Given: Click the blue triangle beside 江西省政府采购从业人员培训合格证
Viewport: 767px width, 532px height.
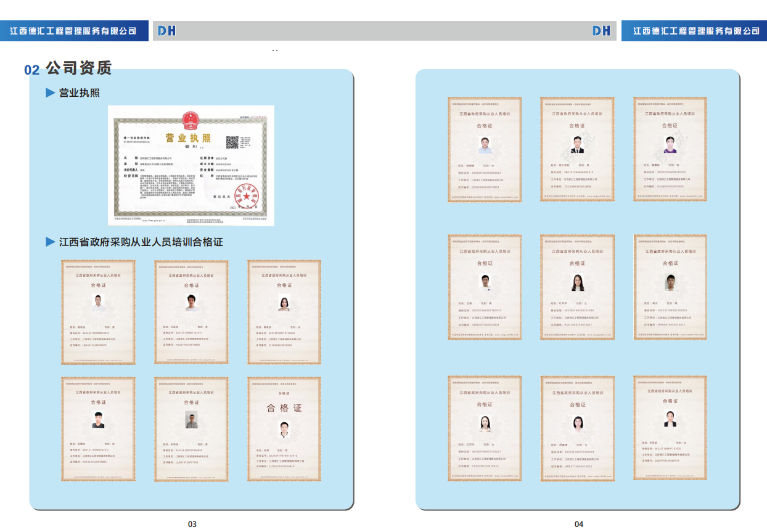Looking at the screenshot, I should (51, 242).
